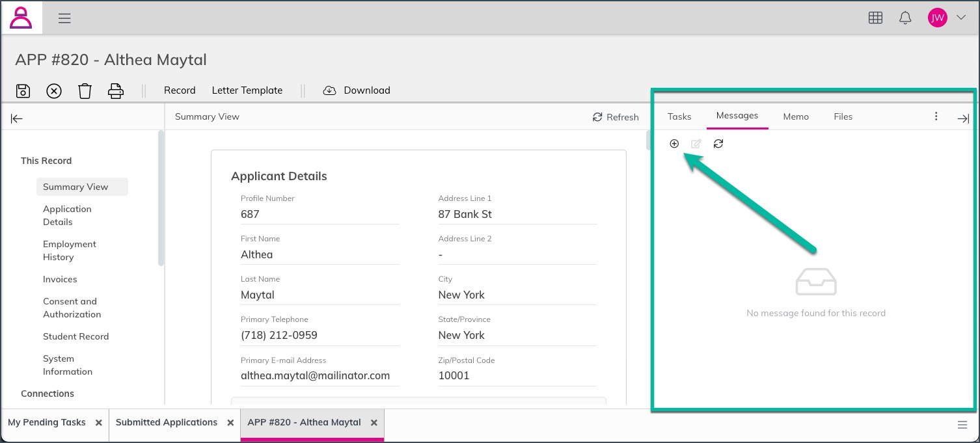
Task: Click the Zip code 10001
Action: 454,375
